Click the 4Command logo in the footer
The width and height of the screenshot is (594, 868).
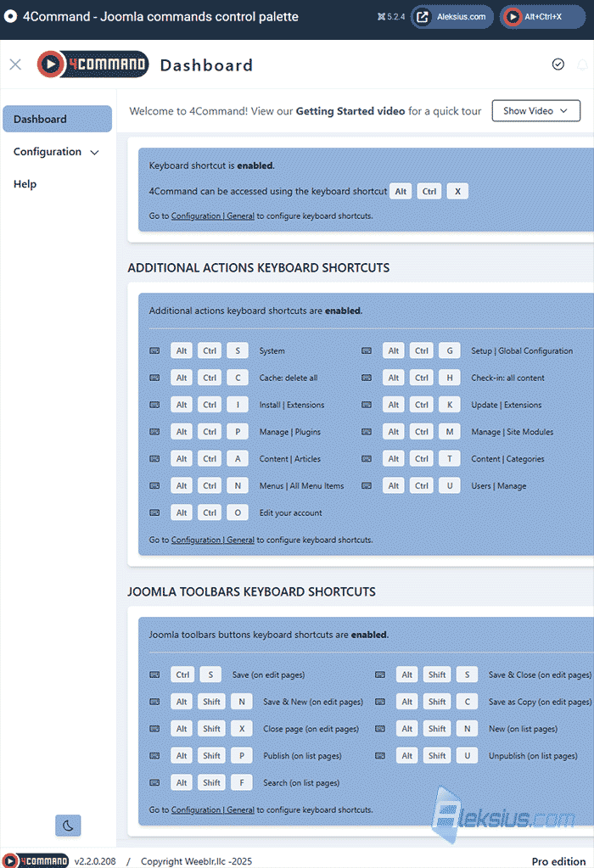point(36,861)
